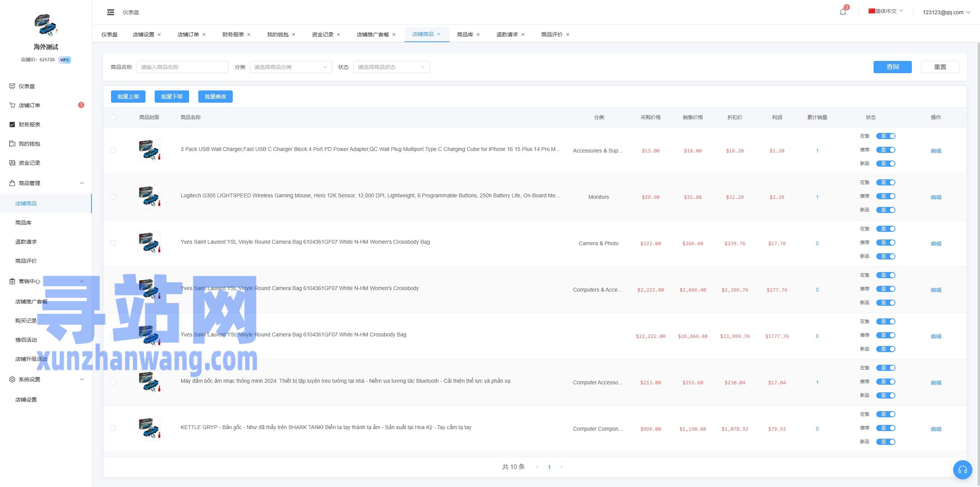The height and width of the screenshot is (487, 980).
Task: Select page 1 in pagination
Action: tap(549, 467)
